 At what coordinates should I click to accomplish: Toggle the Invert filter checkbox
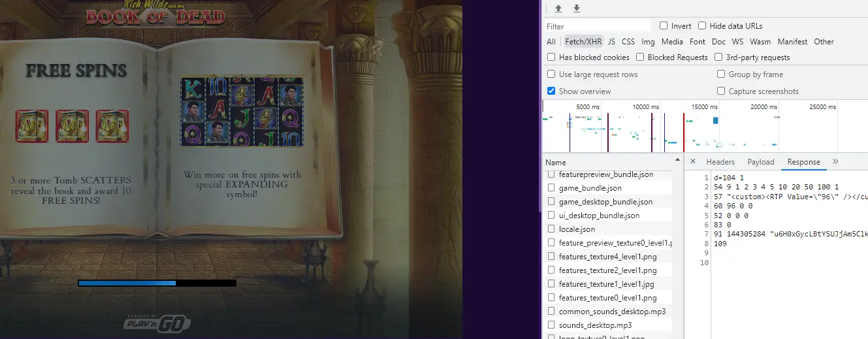click(664, 26)
